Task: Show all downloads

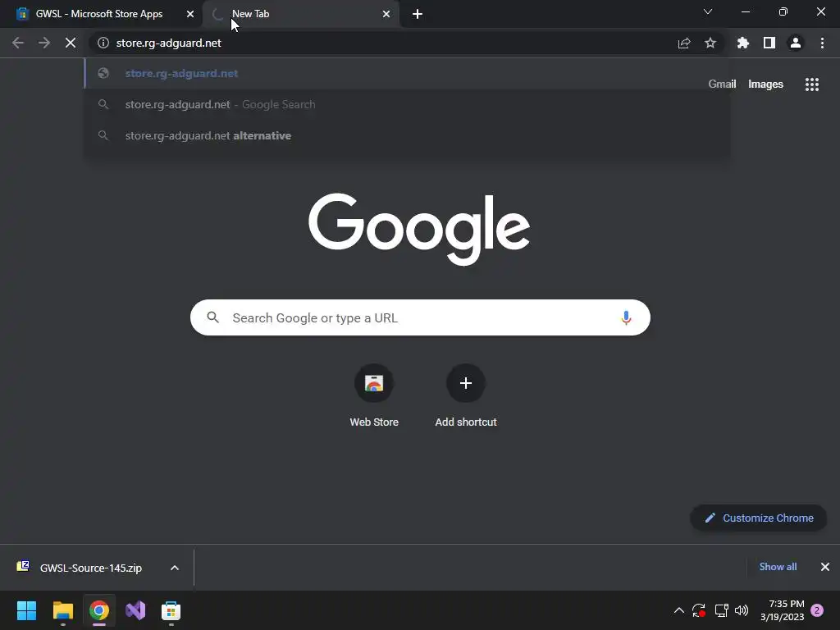Action: coord(778,567)
